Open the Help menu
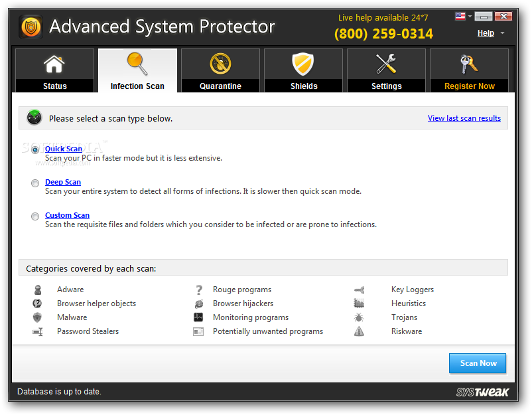532x415 pixels. point(486,33)
